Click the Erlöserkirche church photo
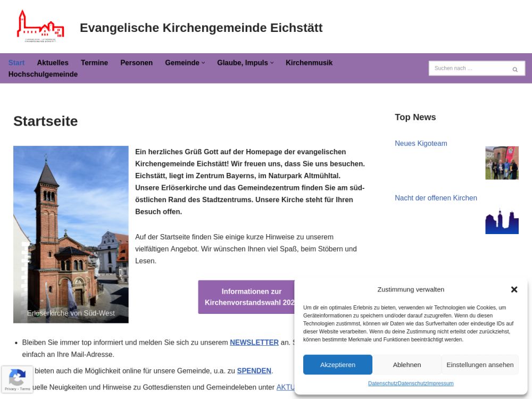Viewport: 532px width, 399px height. coord(71,234)
